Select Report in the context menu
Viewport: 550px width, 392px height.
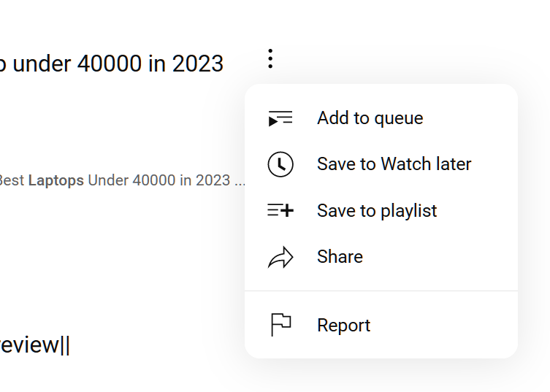click(x=381, y=325)
